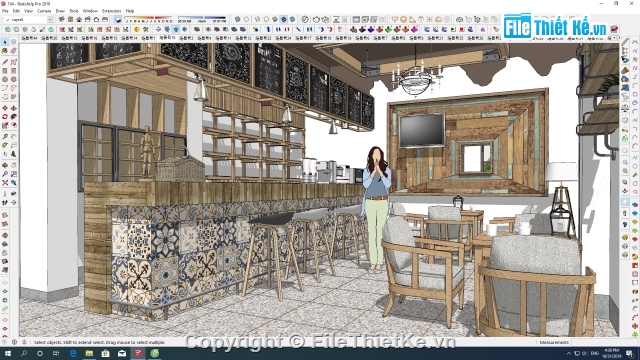Open Microsoft Edge from taskbar
This screenshot has width=640, height=360.
[x=73, y=353]
